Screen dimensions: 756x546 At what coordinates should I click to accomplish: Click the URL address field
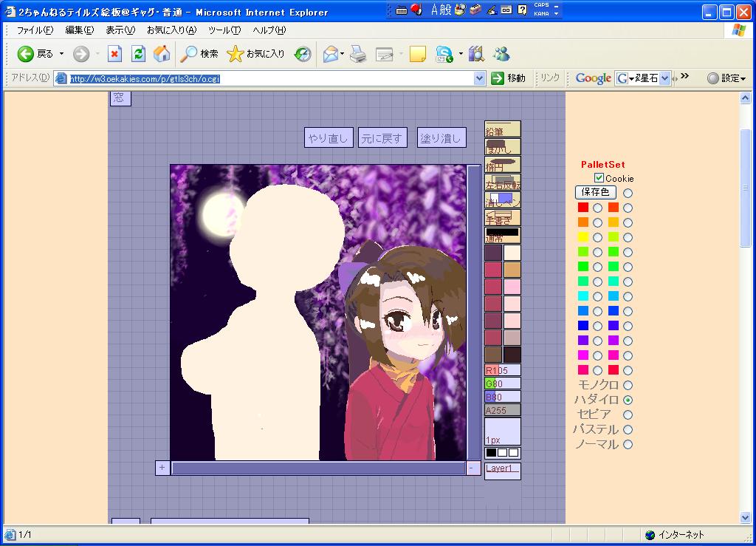click(270, 78)
